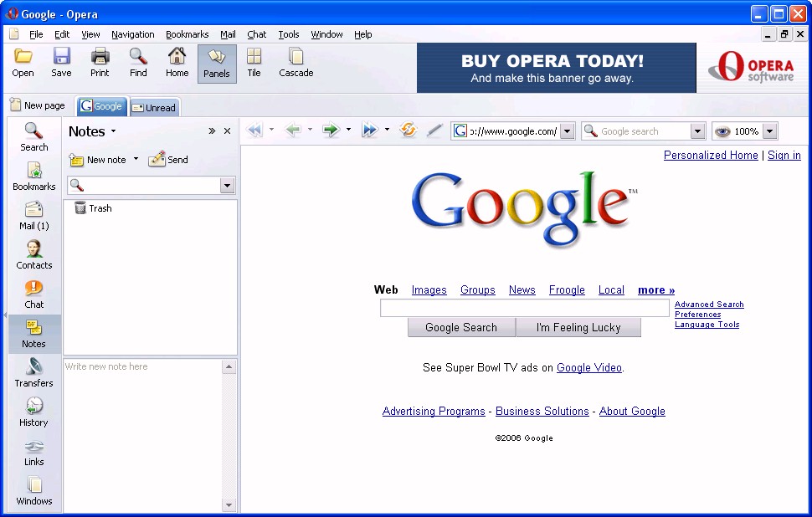812x517 pixels.
Task: Expand the Rewind history dropdown arrow
Action: click(x=271, y=130)
